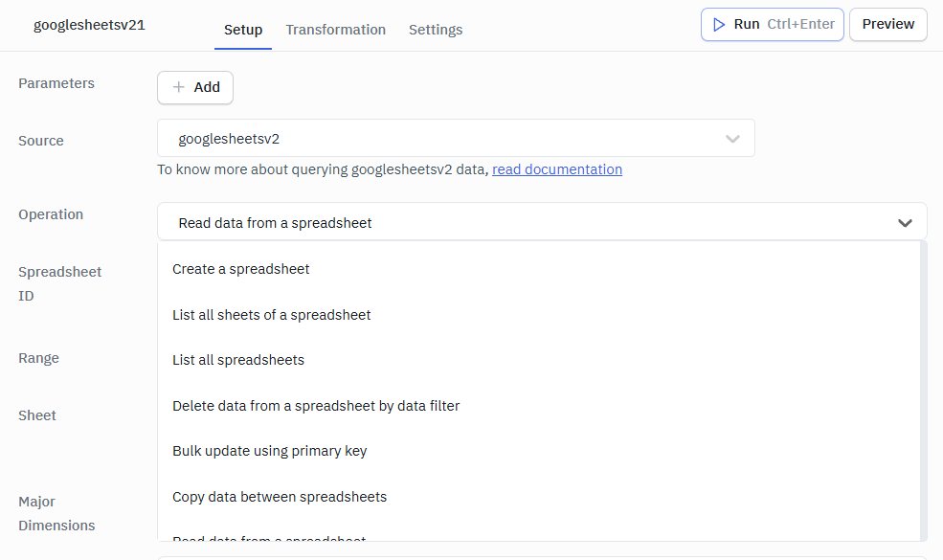Choose 'List all sheets of a spreadsheet'
The image size is (943, 560).
pyautogui.click(x=272, y=314)
